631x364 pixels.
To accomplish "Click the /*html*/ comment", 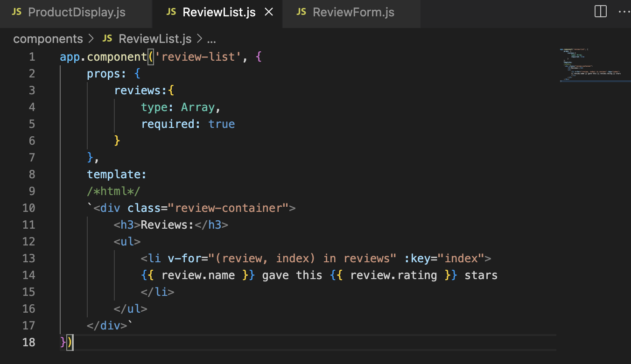I will tap(114, 191).
